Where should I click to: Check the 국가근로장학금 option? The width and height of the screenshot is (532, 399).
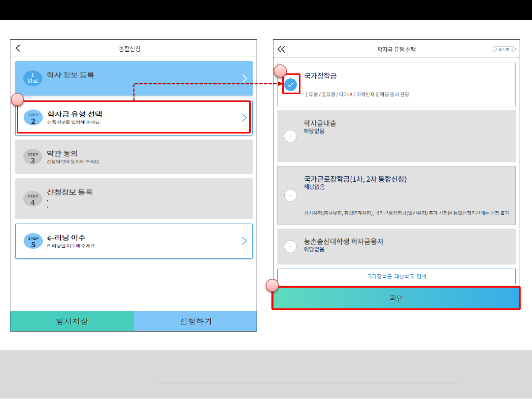pos(291,196)
